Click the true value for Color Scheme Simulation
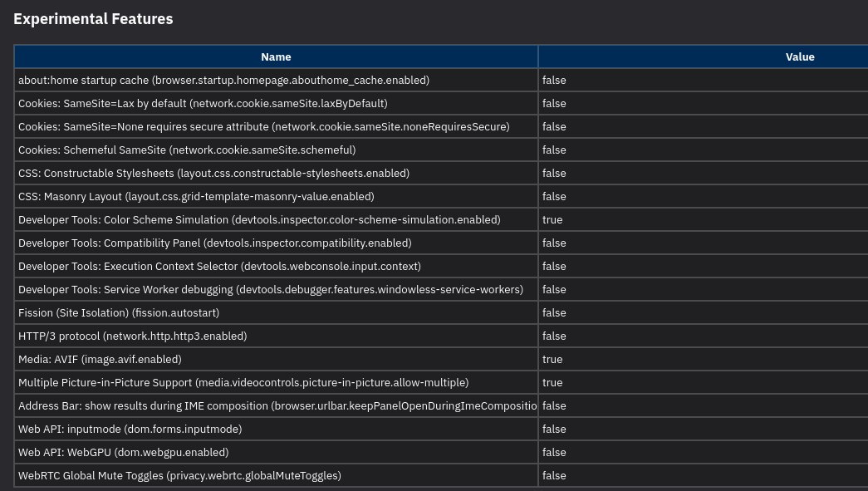The width and height of the screenshot is (868, 491). click(552, 220)
